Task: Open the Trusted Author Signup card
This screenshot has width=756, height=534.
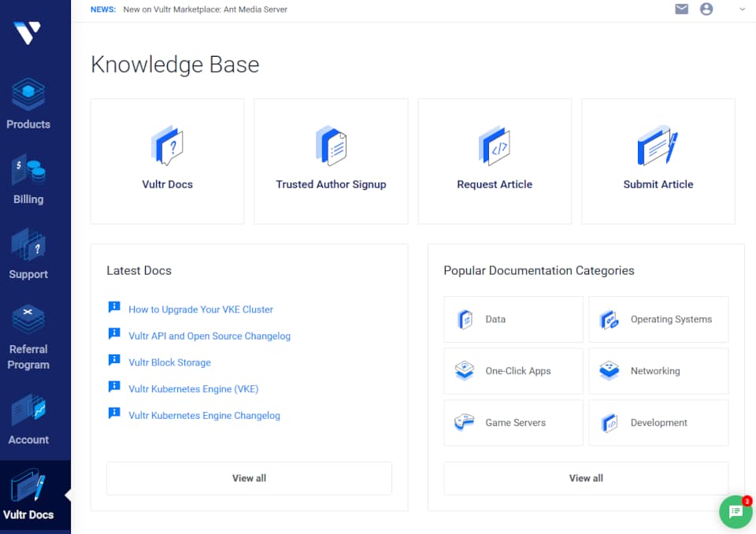Action: coord(331,161)
